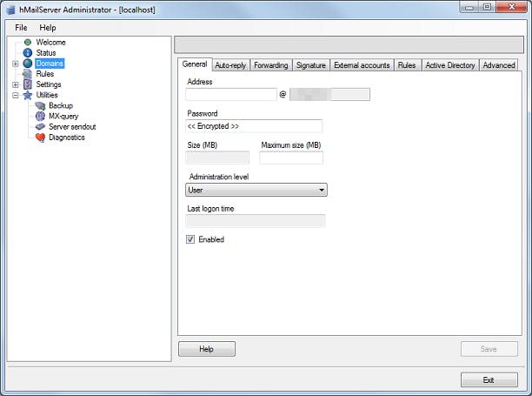
Task: Switch to the Advanced tab
Action: 499,65
